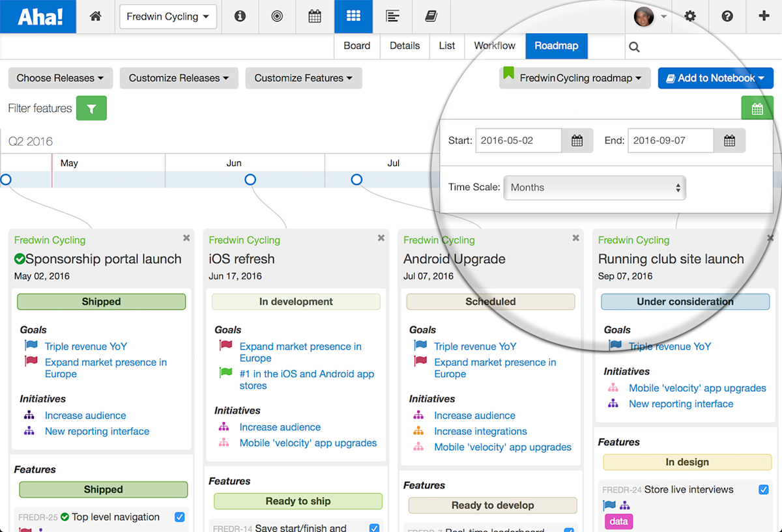The width and height of the screenshot is (782, 532).
Task: Switch to the Workflow tab
Action: pos(495,46)
